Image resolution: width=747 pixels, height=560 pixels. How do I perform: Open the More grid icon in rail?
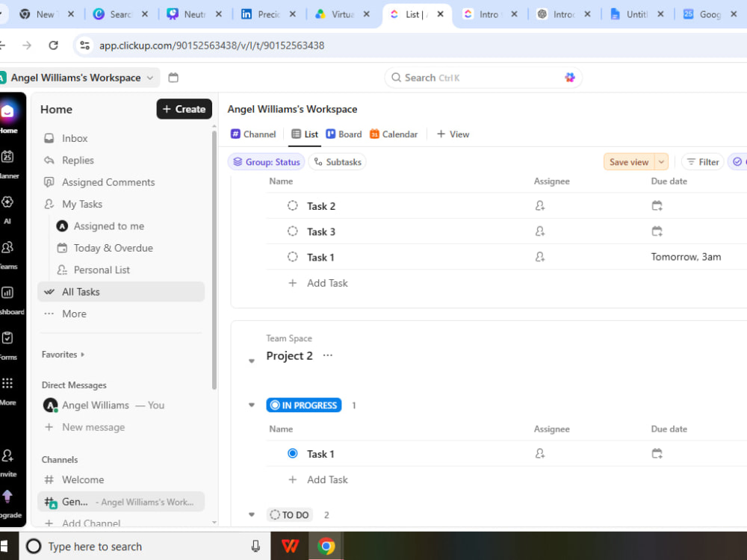point(7,383)
